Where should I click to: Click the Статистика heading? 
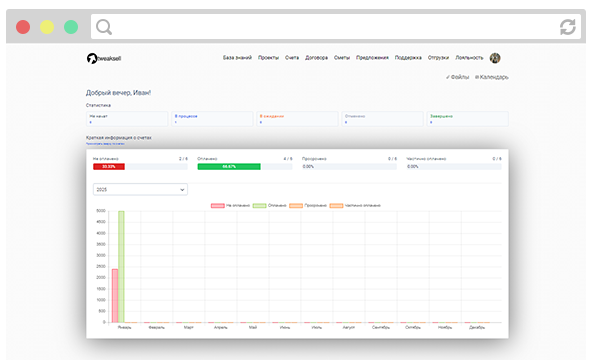tap(98, 105)
